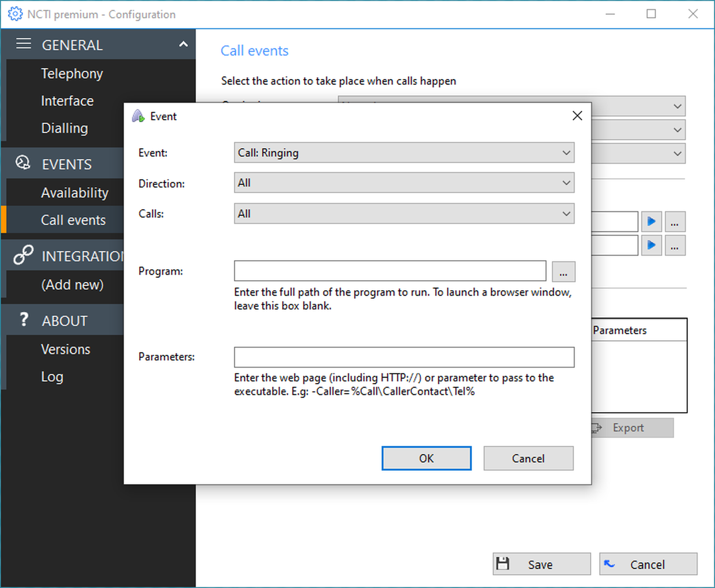
Task: Click into the Parameters text field
Action: coord(404,357)
